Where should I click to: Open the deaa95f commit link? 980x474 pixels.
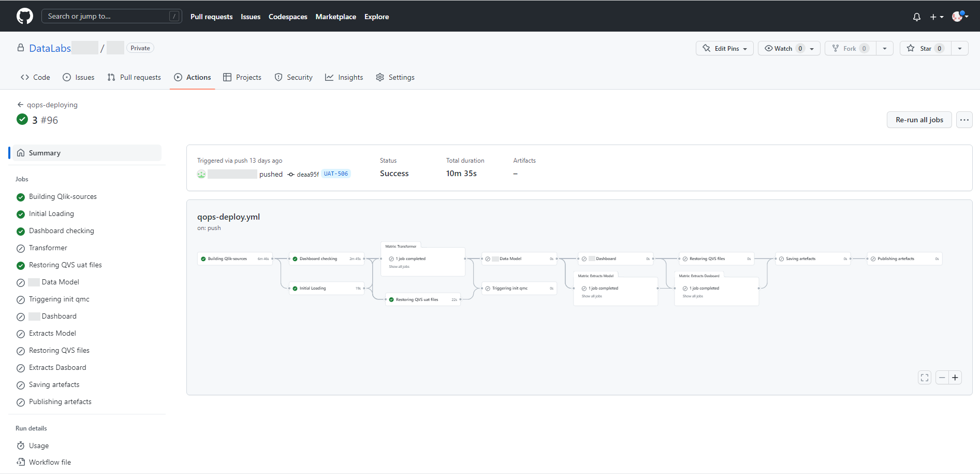(x=308, y=175)
